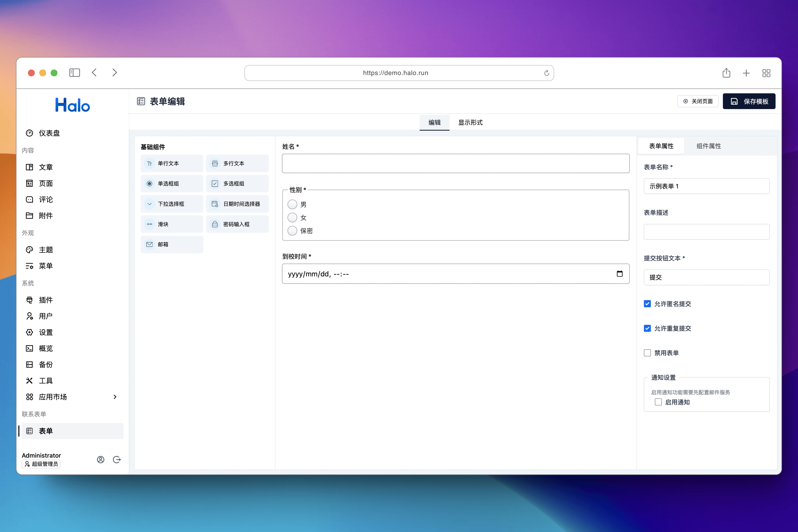Select the 表单属性 tab

coord(661,146)
